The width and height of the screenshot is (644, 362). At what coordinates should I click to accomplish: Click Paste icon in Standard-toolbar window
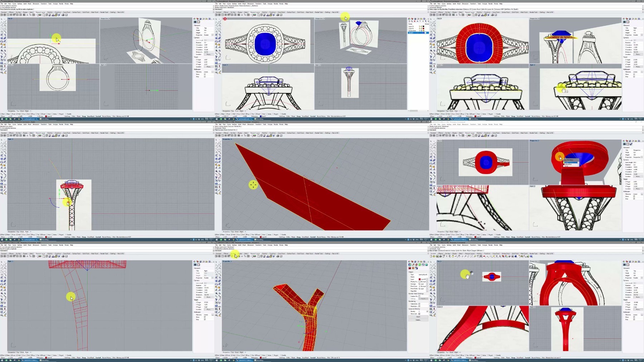(453, 256)
